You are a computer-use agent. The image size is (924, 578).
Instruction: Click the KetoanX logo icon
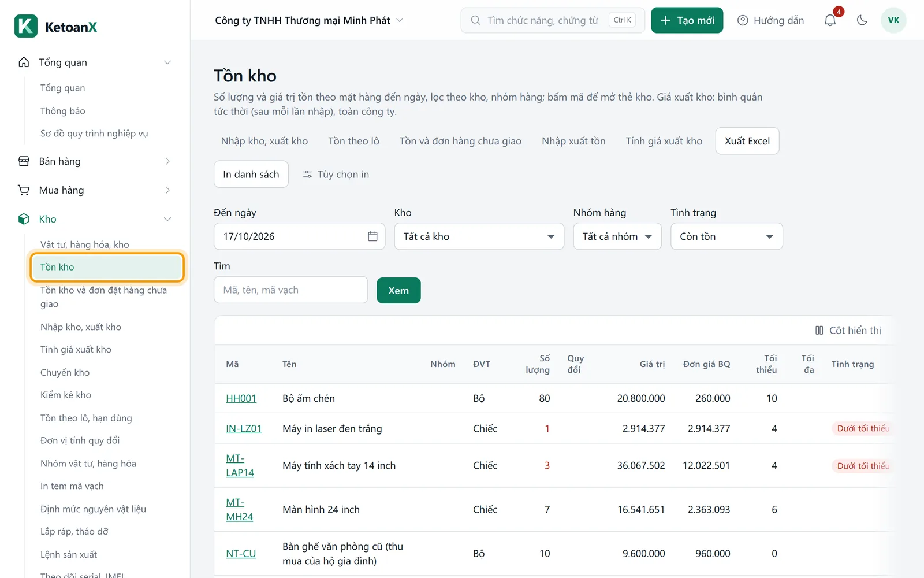[26, 26]
